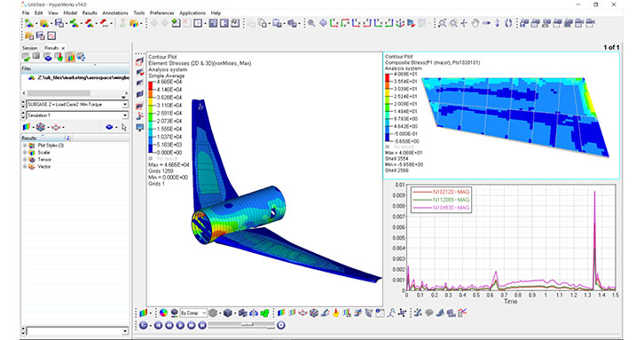The width and height of the screenshot is (644, 340).
Task: Click the files list horizontal scrollbar
Action: (x=75, y=93)
